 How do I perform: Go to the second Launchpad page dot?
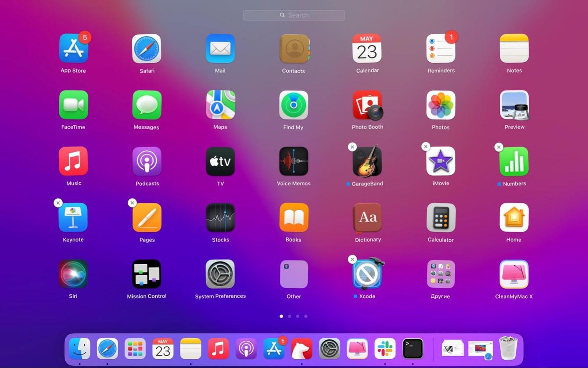pos(290,316)
